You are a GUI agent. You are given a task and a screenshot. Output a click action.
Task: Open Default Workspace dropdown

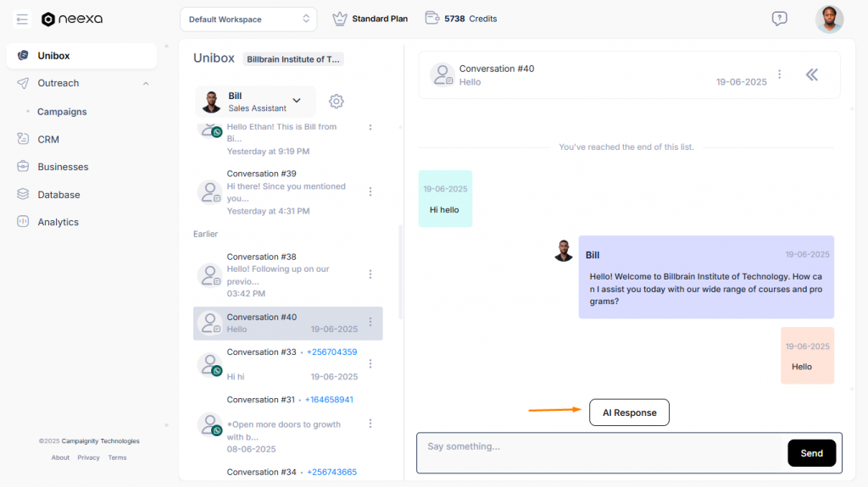tap(248, 19)
